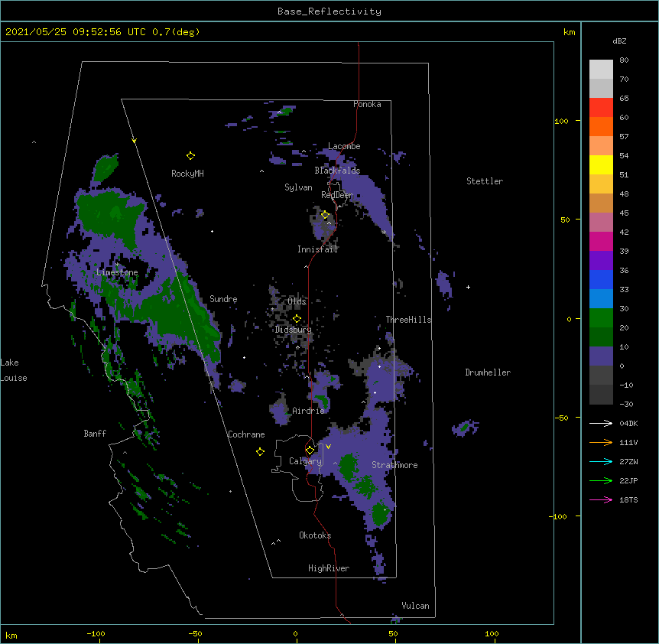Click the yellow diamond marker south of Cochrane

click(260, 451)
